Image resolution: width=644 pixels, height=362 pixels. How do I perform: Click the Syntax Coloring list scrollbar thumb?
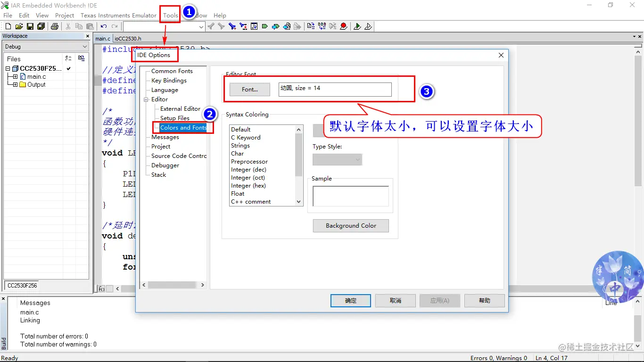click(x=299, y=155)
